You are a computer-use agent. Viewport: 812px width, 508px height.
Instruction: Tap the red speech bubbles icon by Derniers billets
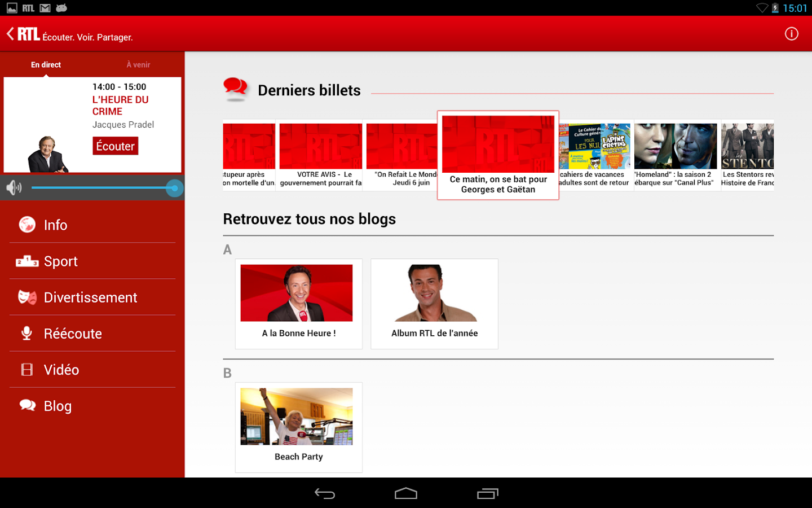tap(235, 89)
